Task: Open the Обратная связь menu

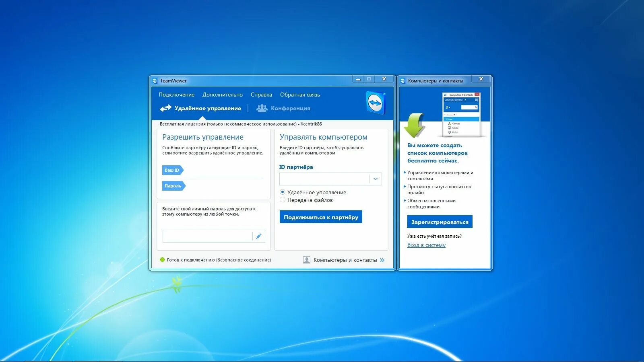Action: coord(300,95)
